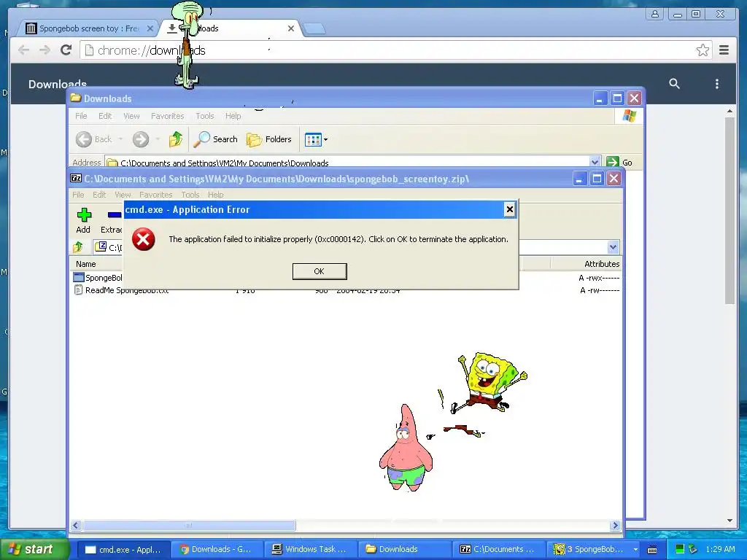Close the Application Error dialog with X
747x560 pixels.
[509, 209]
